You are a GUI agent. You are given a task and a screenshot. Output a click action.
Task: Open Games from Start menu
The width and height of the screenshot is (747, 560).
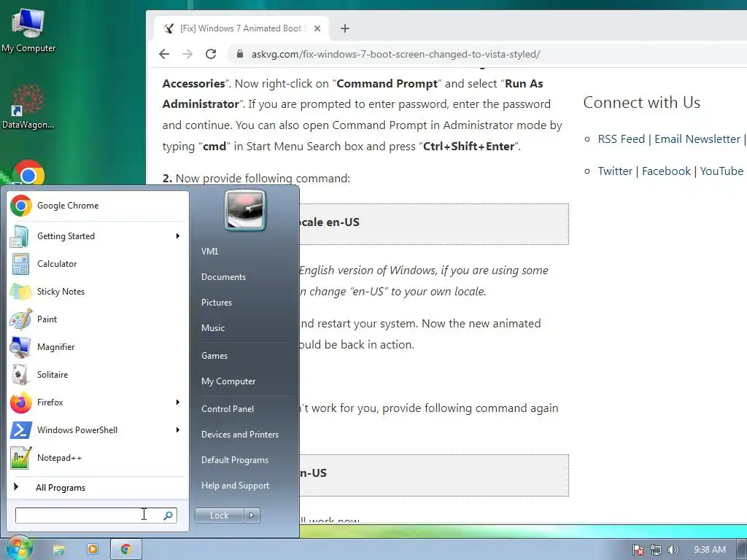point(214,356)
